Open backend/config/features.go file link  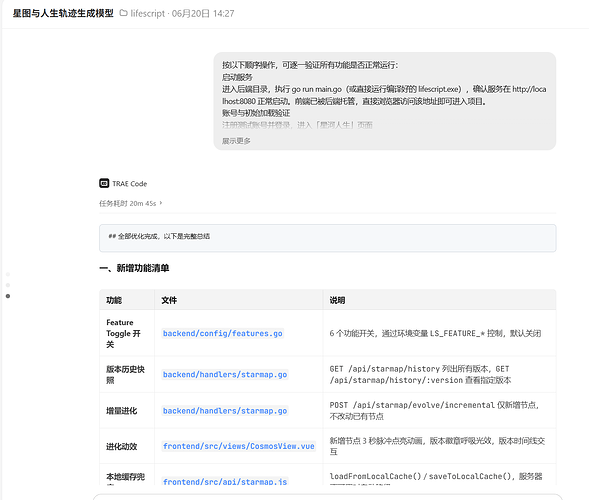click(222, 333)
